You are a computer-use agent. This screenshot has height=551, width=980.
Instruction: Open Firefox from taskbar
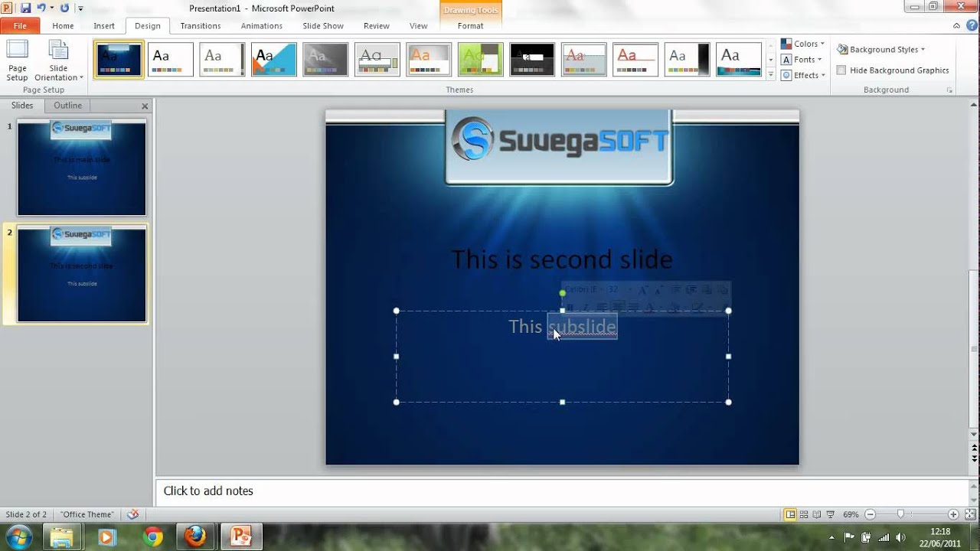196,537
